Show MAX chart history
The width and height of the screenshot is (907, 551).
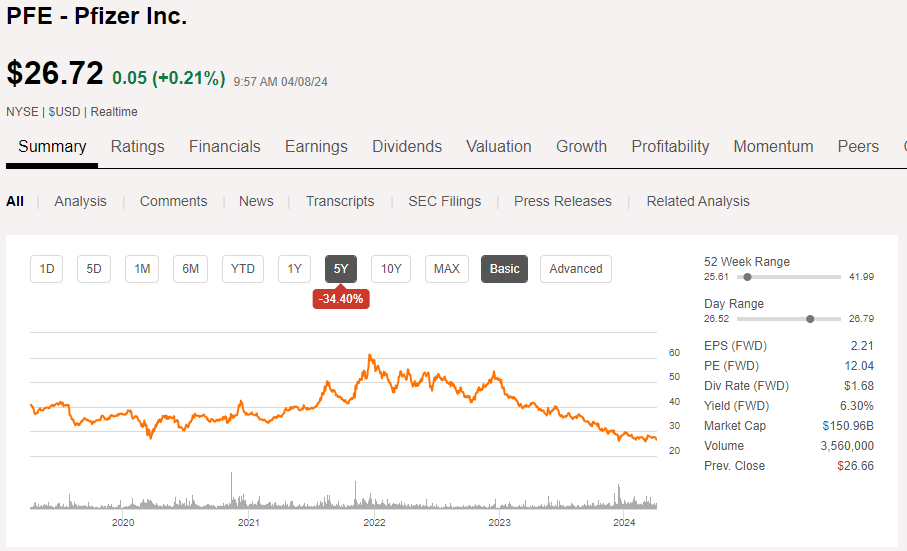pos(447,269)
